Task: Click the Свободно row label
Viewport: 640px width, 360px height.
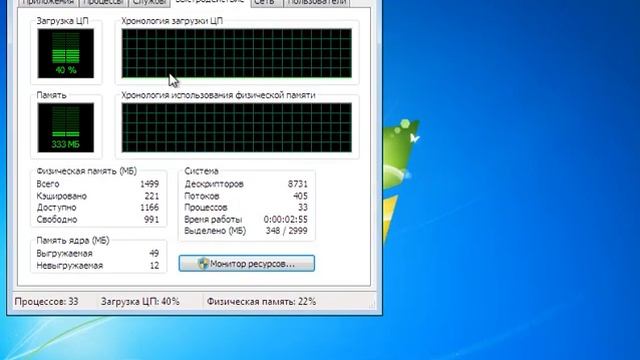Action: 57,219
